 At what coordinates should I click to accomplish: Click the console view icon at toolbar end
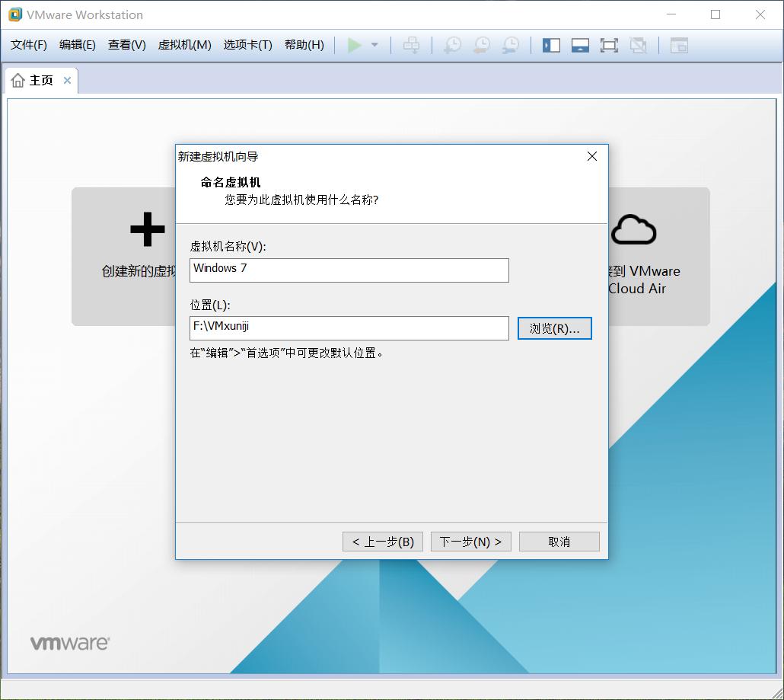point(679,46)
